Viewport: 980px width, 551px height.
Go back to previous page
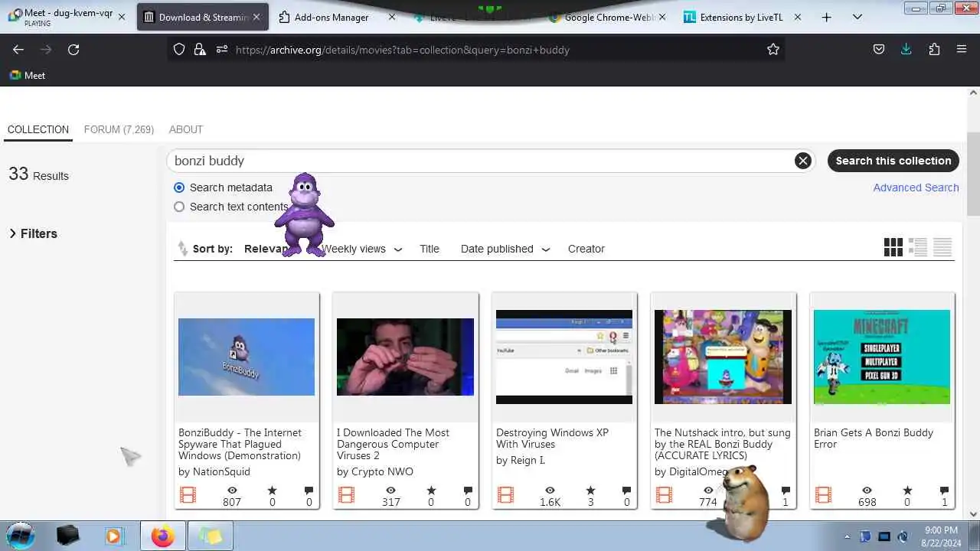click(18, 49)
